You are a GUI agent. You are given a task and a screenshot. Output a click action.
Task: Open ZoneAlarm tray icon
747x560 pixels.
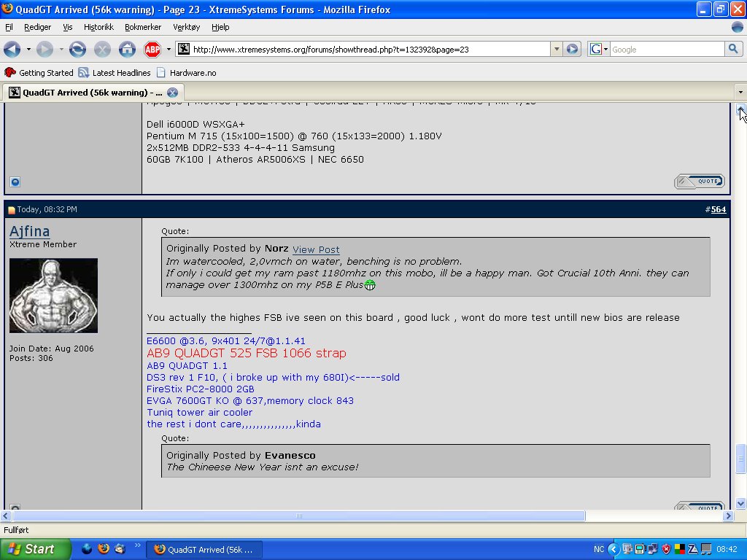[693, 549]
